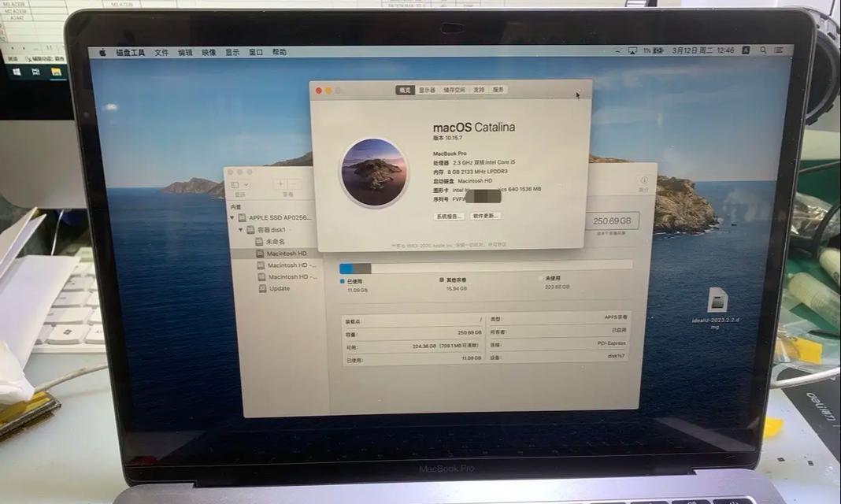Click the input source A icon
This screenshot has width=841, height=504.
coord(746,50)
